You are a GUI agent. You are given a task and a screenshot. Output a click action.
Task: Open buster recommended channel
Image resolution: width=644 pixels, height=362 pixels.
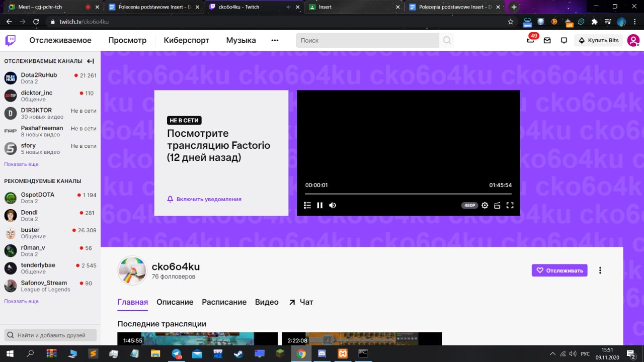50,233
